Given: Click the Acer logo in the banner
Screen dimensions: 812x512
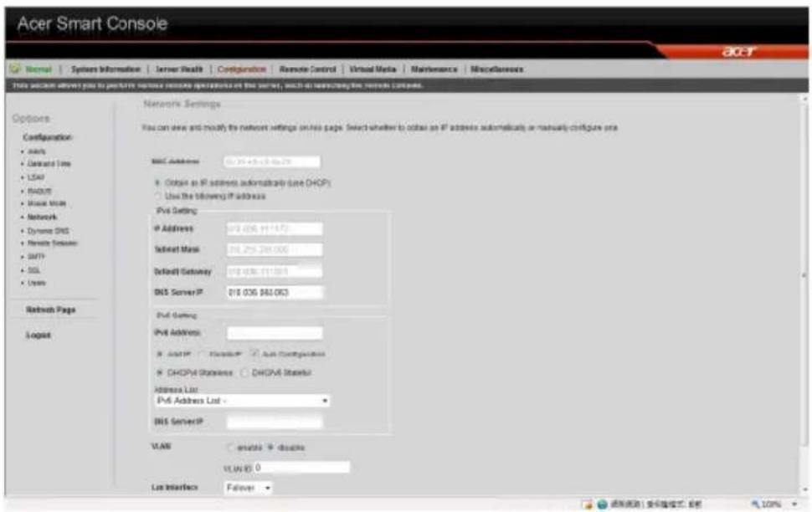Looking at the screenshot, I should coord(739,51).
